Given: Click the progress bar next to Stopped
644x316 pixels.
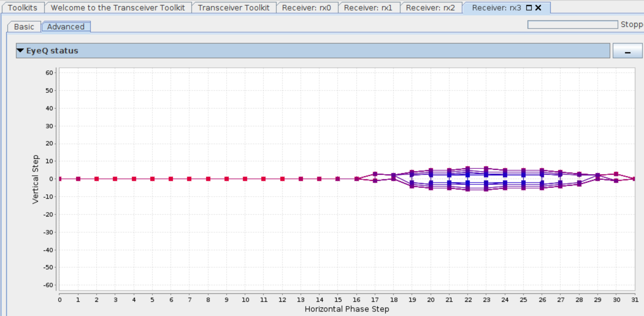Looking at the screenshot, I should (x=572, y=25).
